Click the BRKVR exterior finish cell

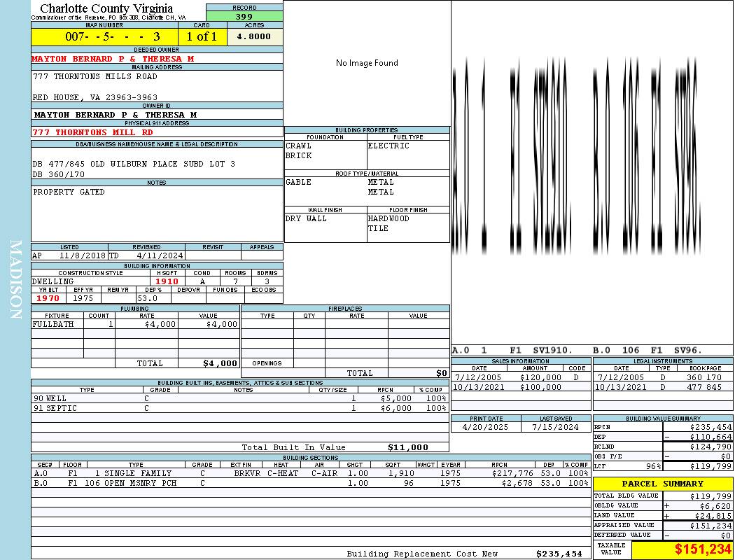click(x=248, y=473)
